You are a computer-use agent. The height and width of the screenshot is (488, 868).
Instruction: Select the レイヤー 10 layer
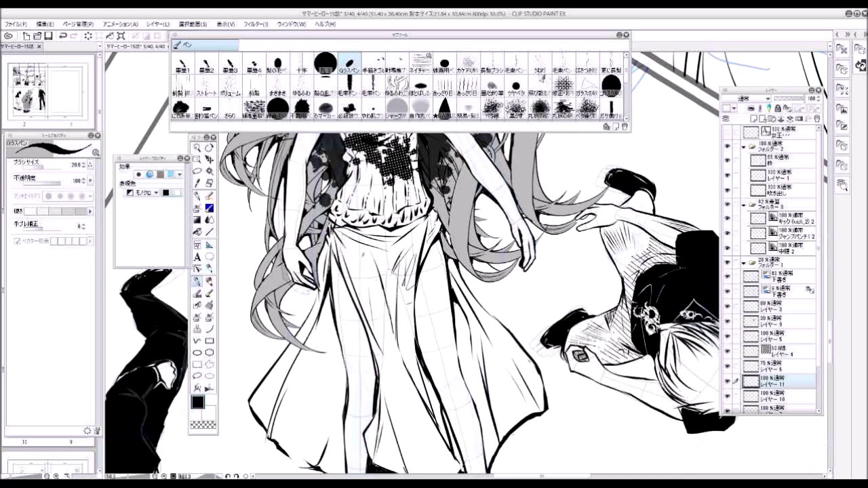click(x=780, y=396)
